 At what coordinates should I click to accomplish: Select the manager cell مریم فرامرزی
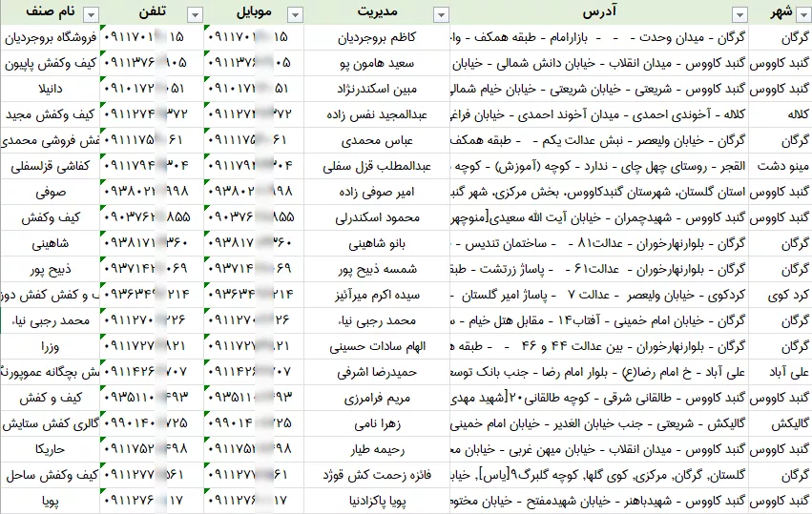pyautogui.click(x=377, y=398)
